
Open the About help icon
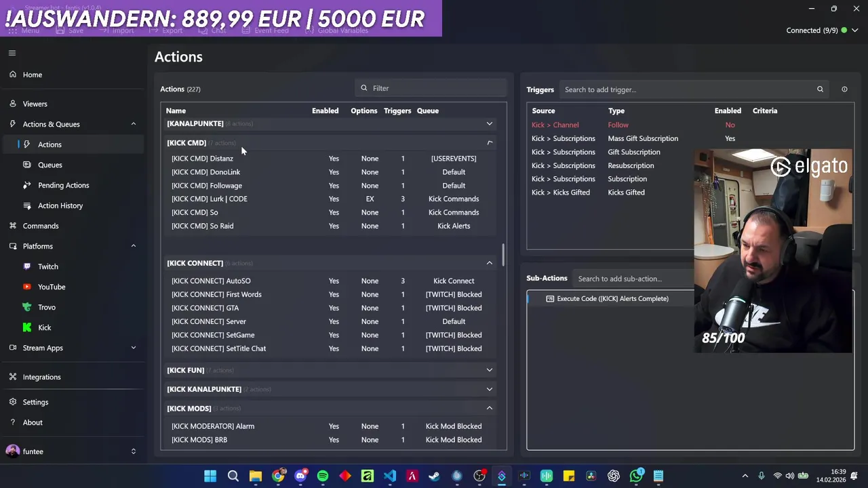click(13, 422)
